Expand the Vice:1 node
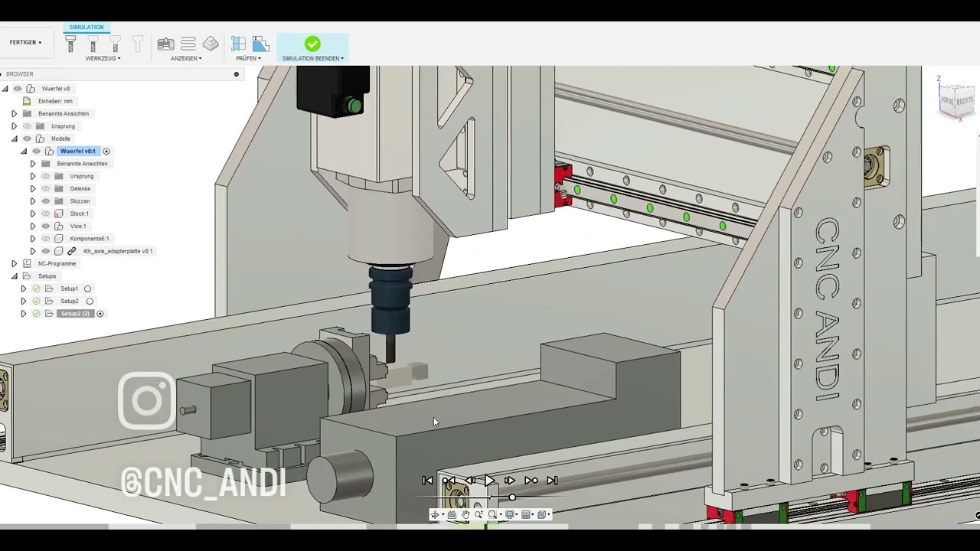The height and width of the screenshot is (551, 980). 33,226
